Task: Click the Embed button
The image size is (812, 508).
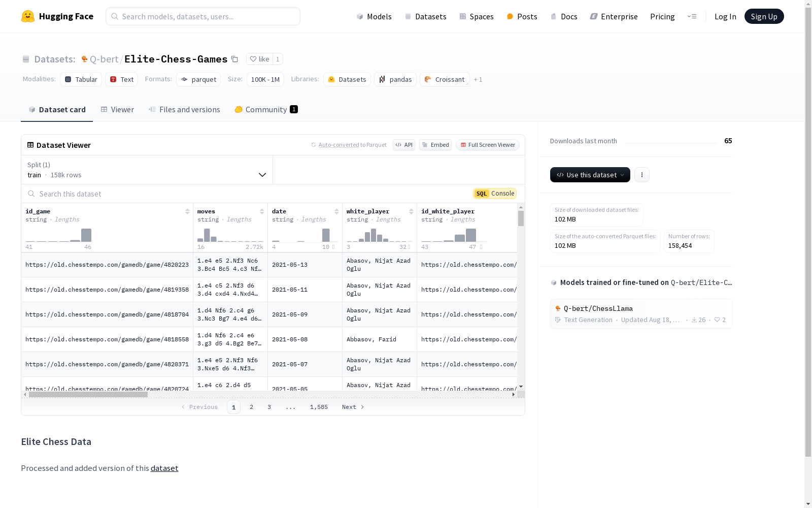Action: (435, 145)
